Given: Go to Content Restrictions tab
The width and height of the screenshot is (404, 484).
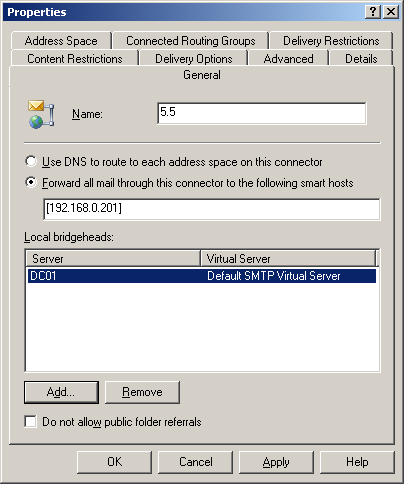Looking at the screenshot, I should (x=75, y=59).
